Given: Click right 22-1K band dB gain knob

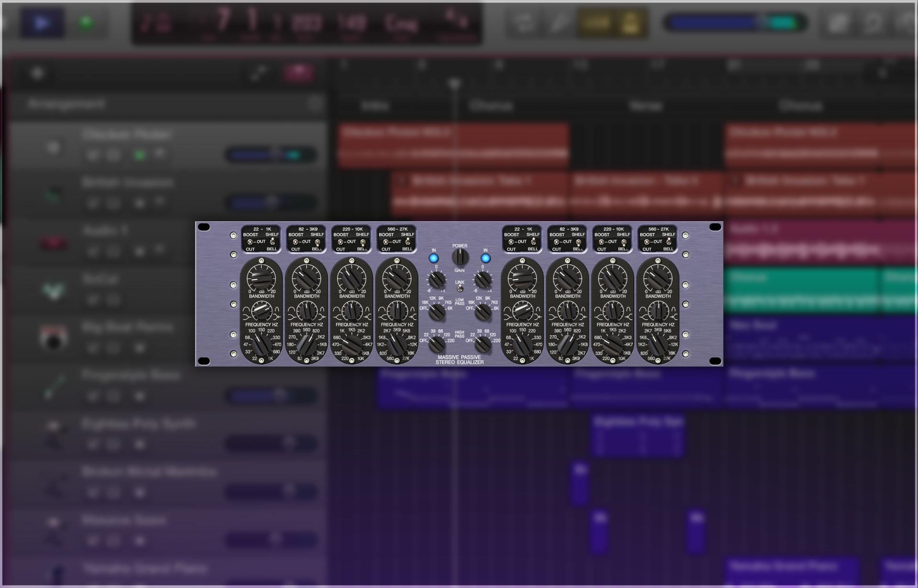Looking at the screenshot, I should [522, 278].
